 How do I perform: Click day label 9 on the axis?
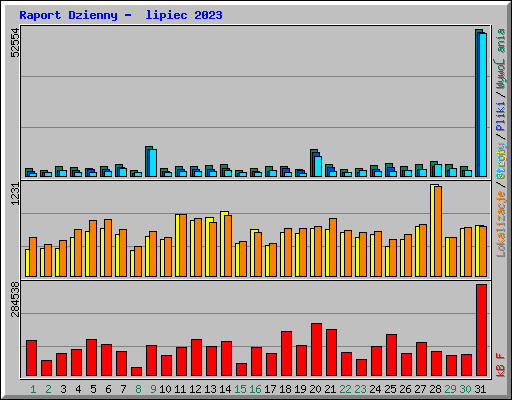[153, 389]
